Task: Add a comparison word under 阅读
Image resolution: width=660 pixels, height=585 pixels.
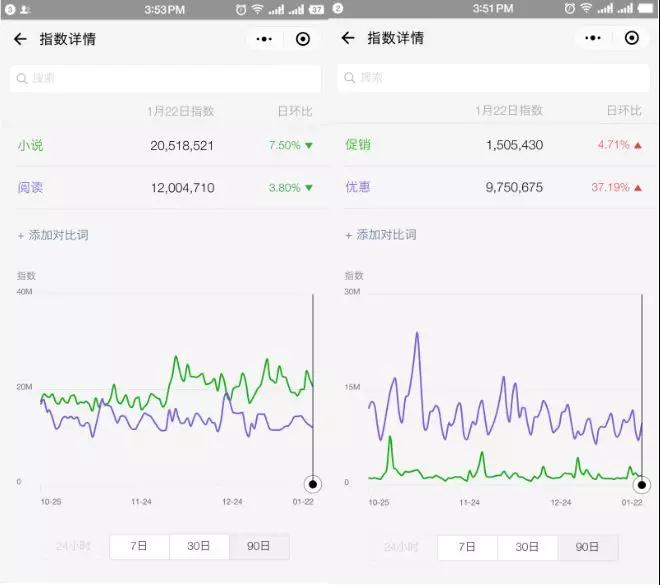Action: click(x=53, y=235)
